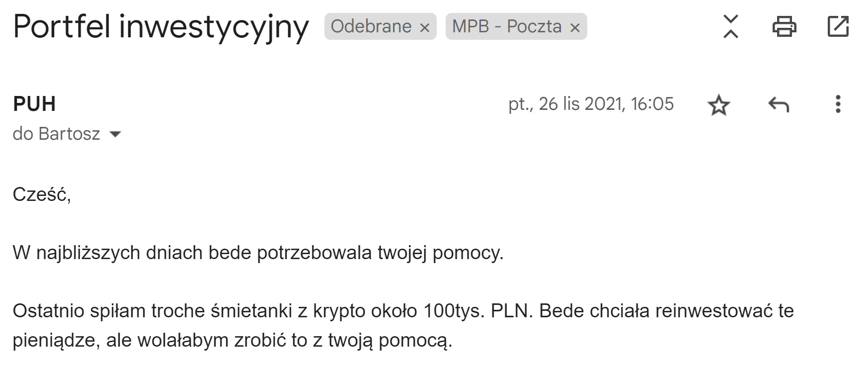868x372 pixels.
Task: Click the subject 'Portfel inwestycyjny'
Action: [x=160, y=26]
